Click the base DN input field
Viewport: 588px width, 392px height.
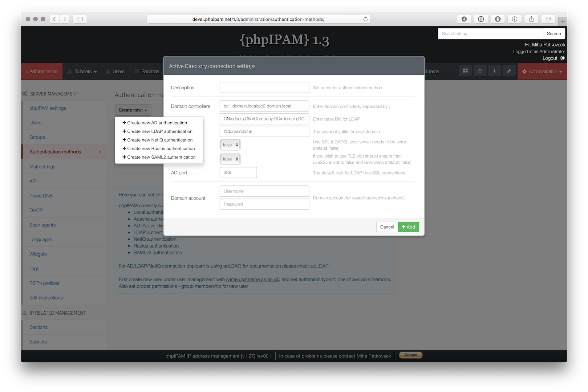pyautogui.click(x=264, y=119)
